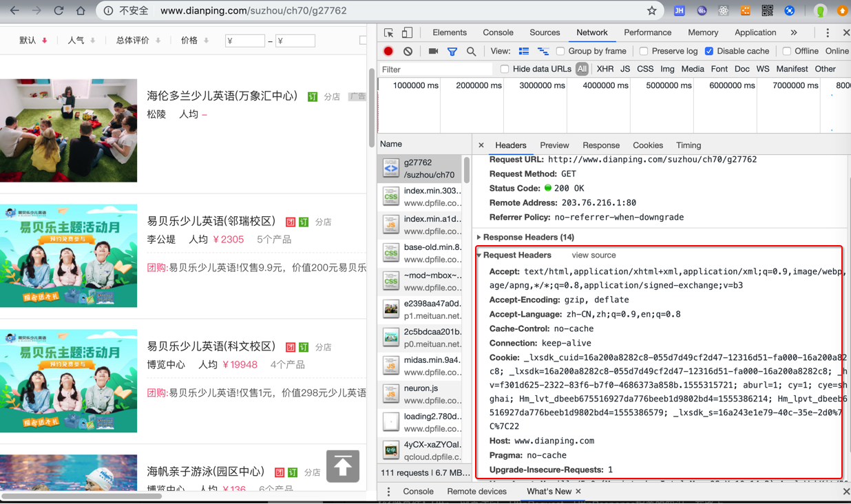The width and height of the screenshot is (851, 504).
Task: Open the Timing tab of request
Action: (x=689, y=145)
